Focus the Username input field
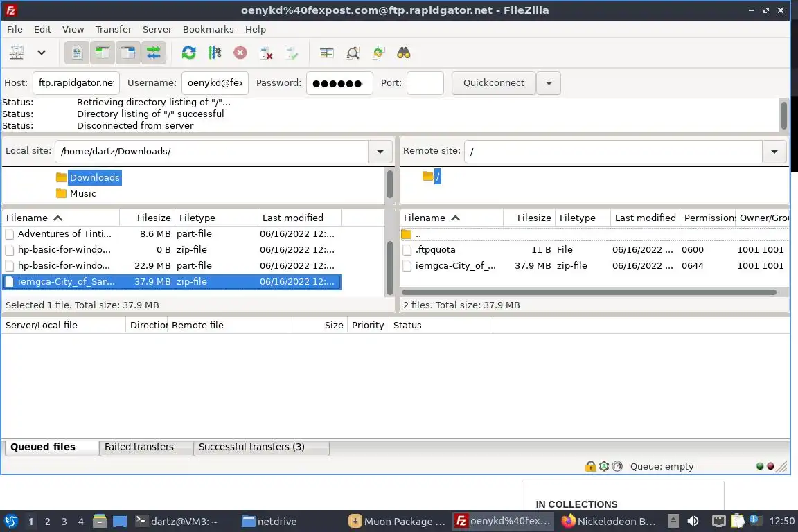Viewport: 798px width, 532px height. click(x=215, y=83)
